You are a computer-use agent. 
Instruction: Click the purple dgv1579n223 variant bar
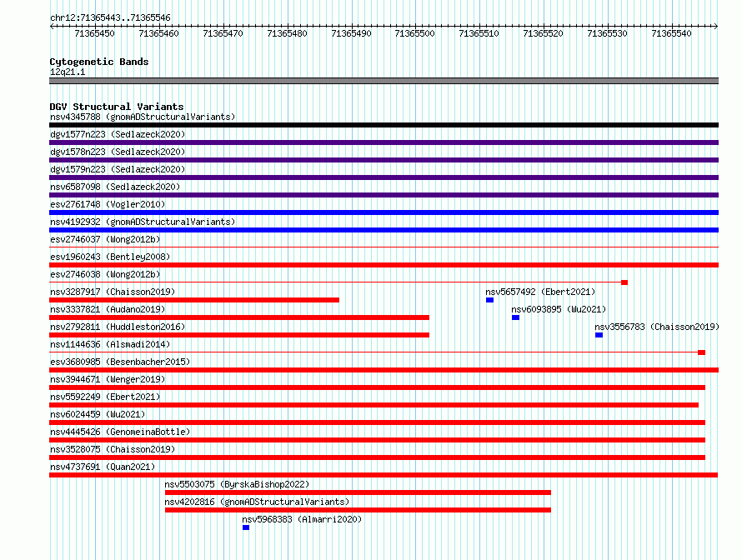click(x=384, y=177)
